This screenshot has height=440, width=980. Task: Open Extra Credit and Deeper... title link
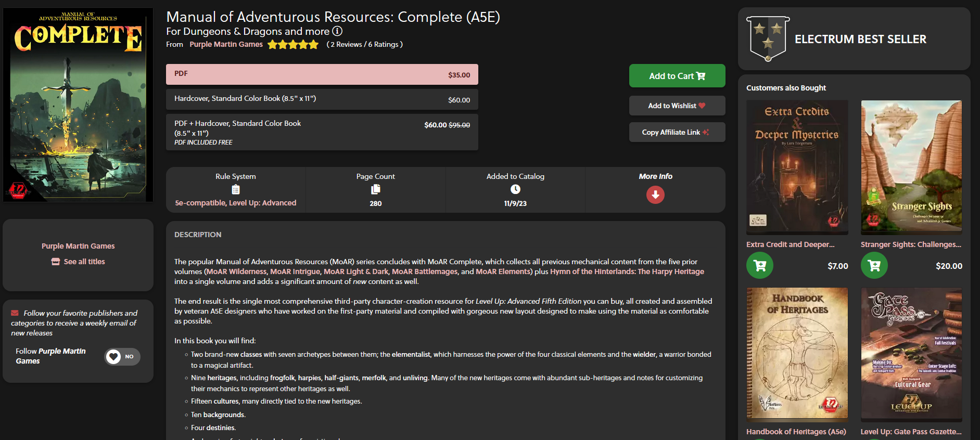[790, 244]
